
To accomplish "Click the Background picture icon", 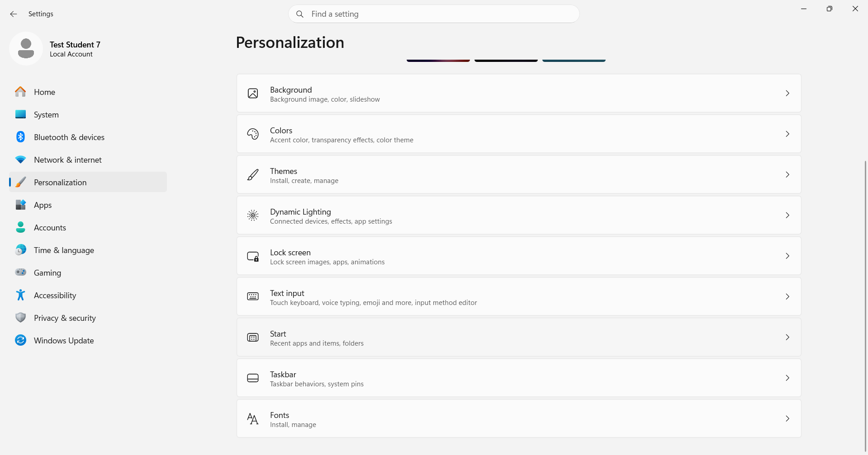I will [x=253, y=93].
